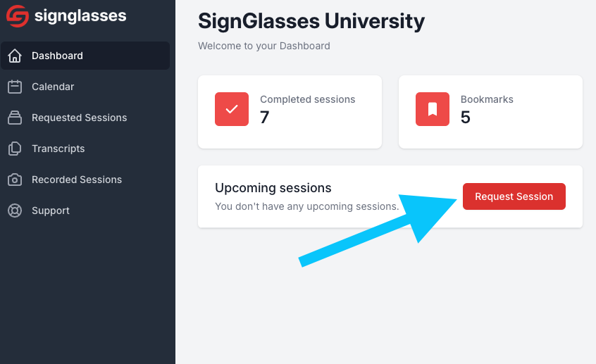596x364 pixels.
Task: Click the Bookmarks count 5
Action: tap(465, 117)
